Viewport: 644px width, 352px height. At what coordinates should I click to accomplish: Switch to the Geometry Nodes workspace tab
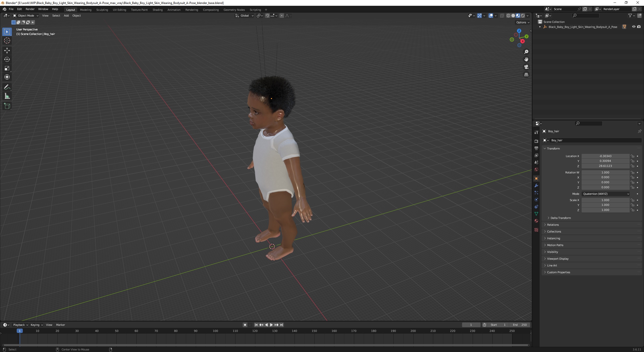(234, 10)
